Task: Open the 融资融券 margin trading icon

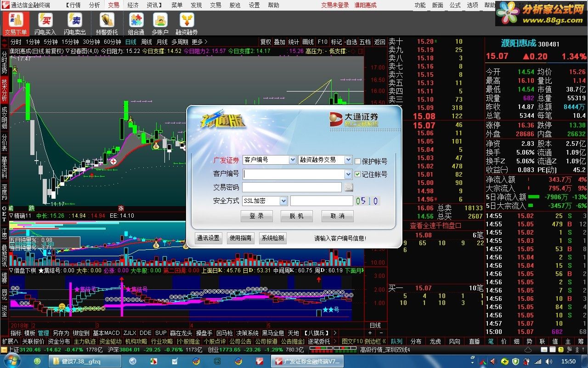Action: pos(187,24)
